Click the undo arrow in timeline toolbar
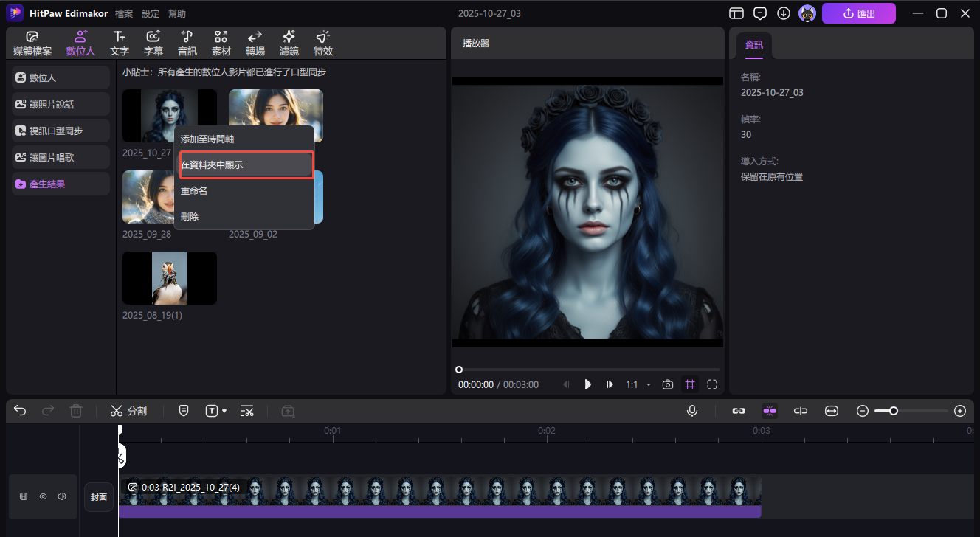The image size is (980, 537). pos(20,411)
